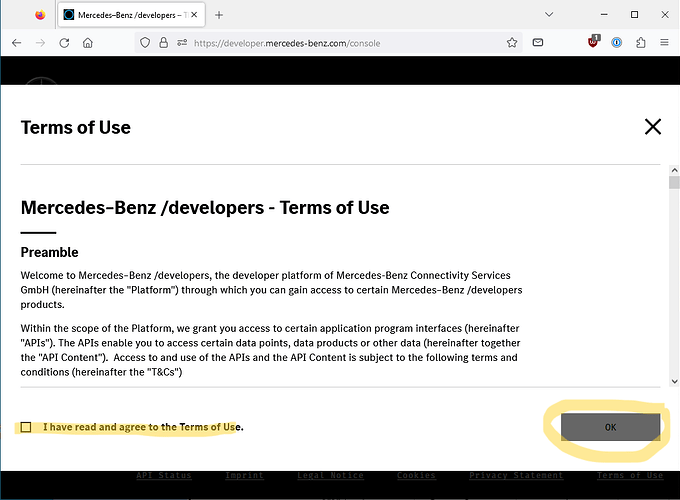Bookmark this page with the star icon
The width and height of the screenshot is (680, 500).
(x=512, y=42)
